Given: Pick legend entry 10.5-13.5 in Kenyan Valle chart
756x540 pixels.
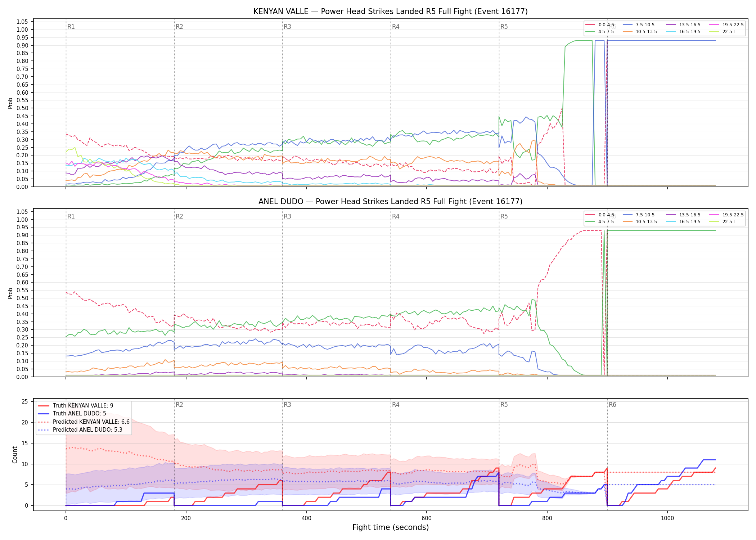Looking at the screenshot, I should (x=640, y=32).
